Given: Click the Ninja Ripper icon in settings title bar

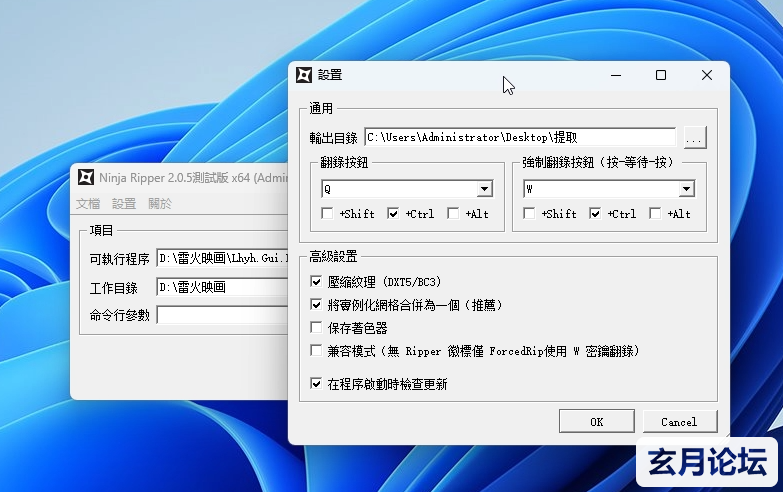Looking at the screenshot, I should (305, 75).
